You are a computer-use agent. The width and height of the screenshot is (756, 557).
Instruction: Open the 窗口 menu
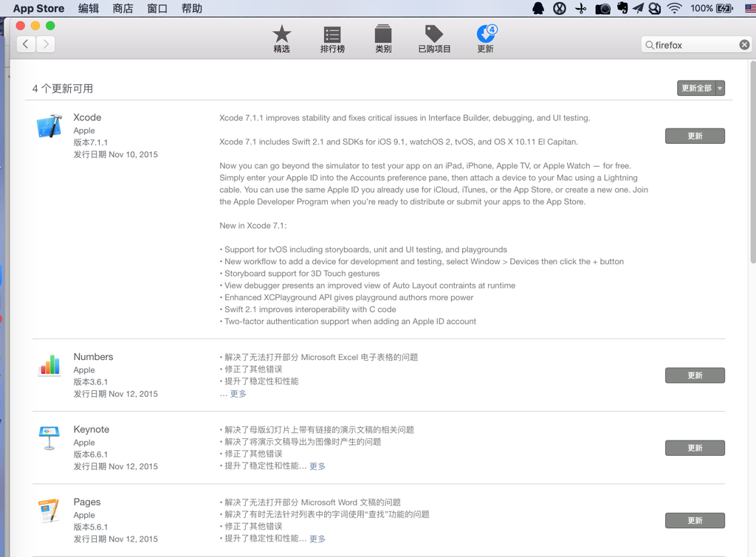[157, 8]
